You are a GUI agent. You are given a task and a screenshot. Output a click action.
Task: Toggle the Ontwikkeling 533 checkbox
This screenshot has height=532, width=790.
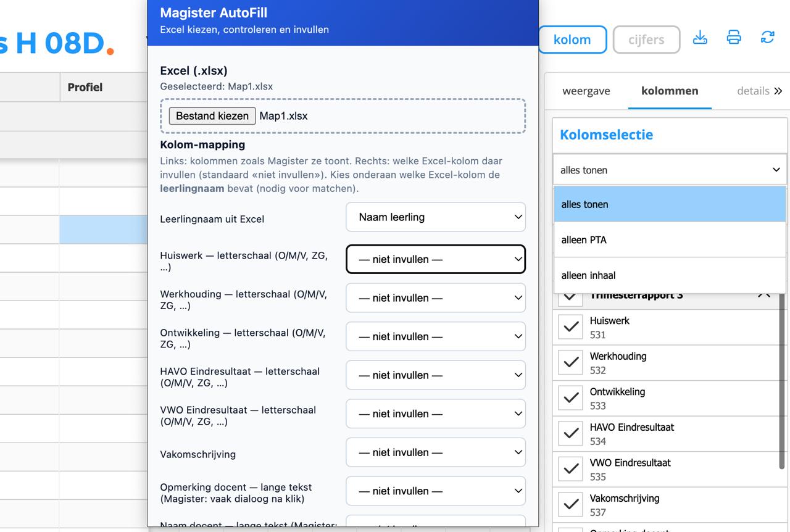click(x=570, y=398)
